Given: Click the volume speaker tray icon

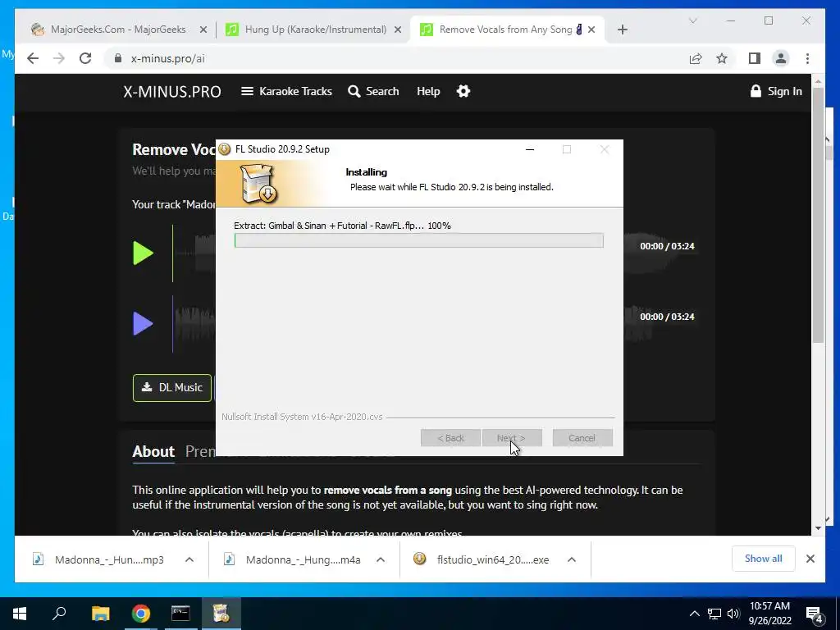Looking at the screenshot, I should tap(733, 614).
